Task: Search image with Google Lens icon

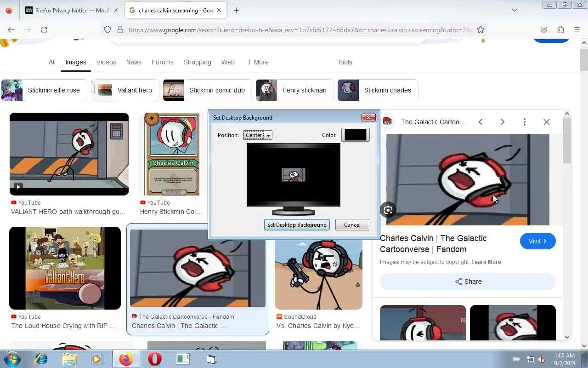Action: (x=388, y=210)
